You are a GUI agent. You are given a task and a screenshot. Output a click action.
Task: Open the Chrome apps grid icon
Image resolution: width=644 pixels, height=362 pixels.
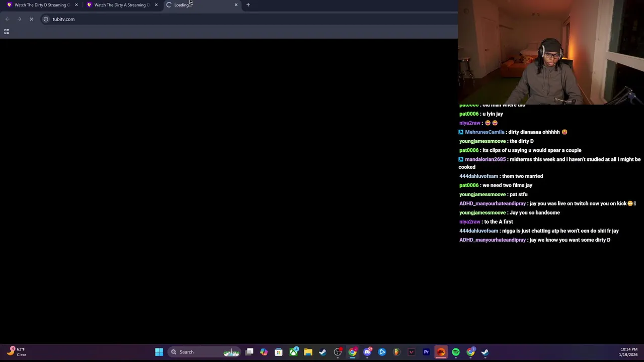[7, 32]
